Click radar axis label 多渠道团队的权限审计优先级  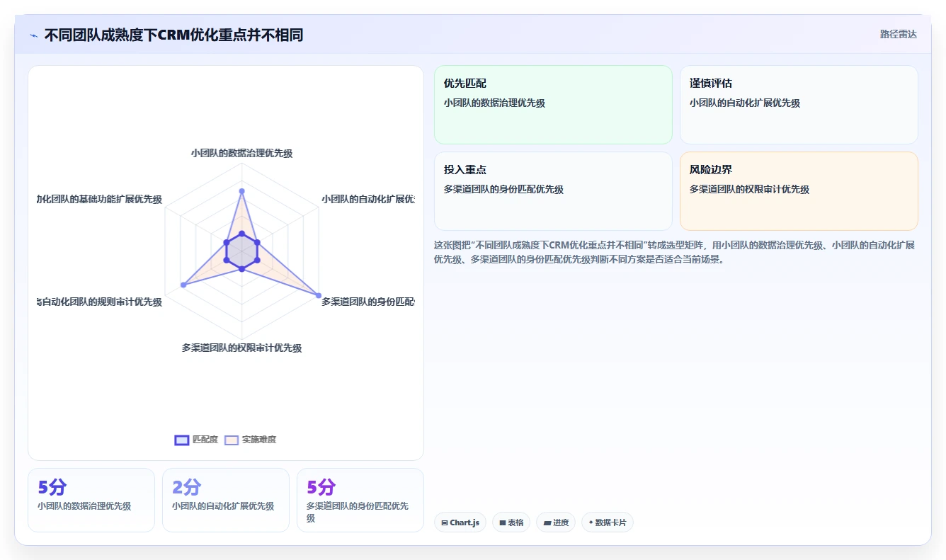click(241, 348)
